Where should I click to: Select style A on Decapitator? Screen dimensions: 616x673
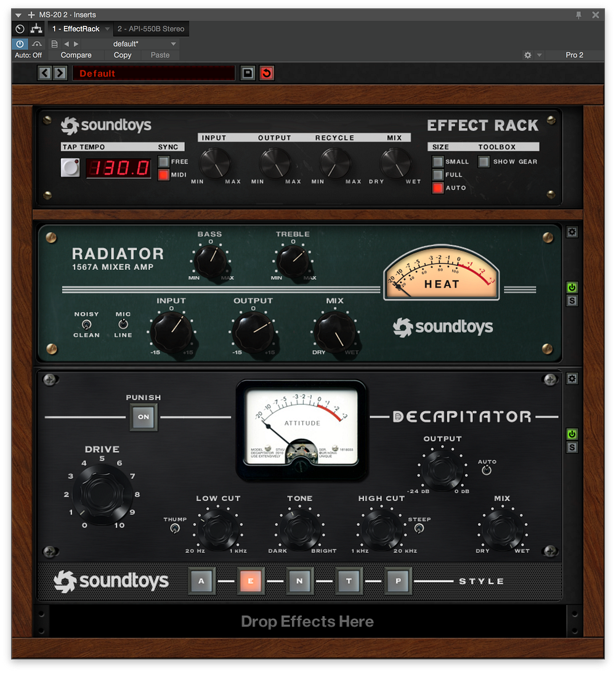201,581
